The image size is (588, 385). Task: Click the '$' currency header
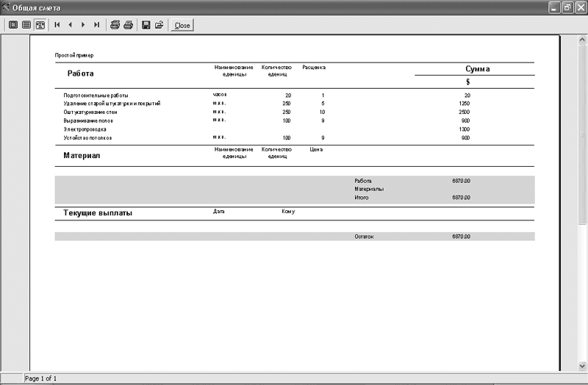point(467,82)
